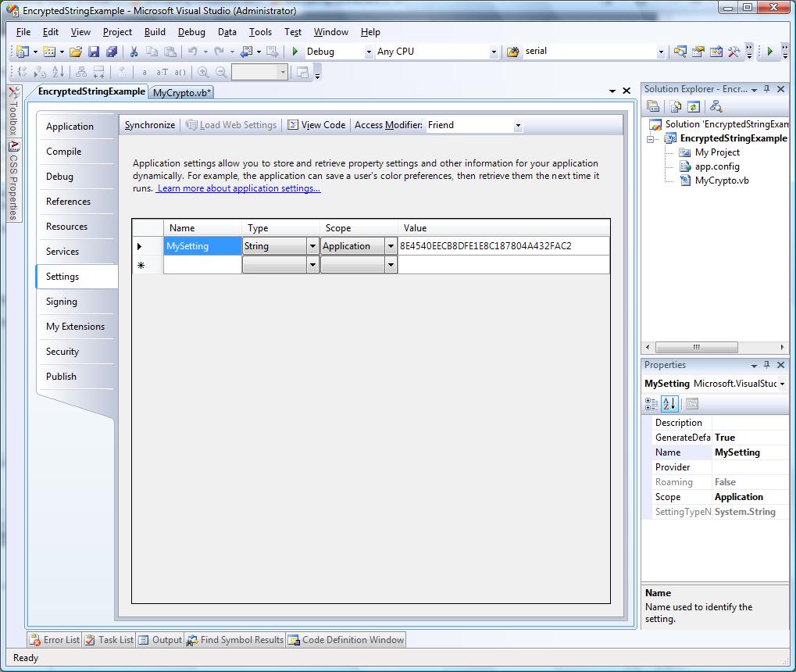Screen dimensions: 796x672
Task: Open the Build menu
Action: (155, 32)
